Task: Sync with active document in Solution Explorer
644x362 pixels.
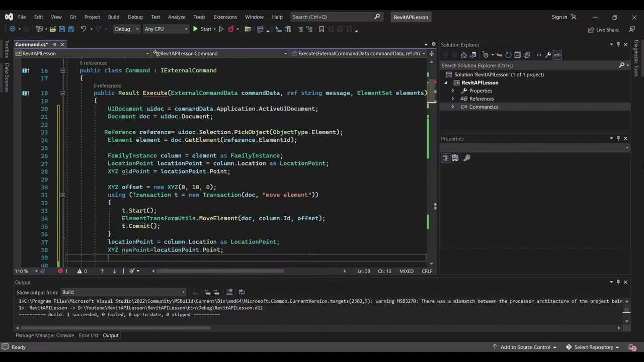Action: click(x=499, y=55)
